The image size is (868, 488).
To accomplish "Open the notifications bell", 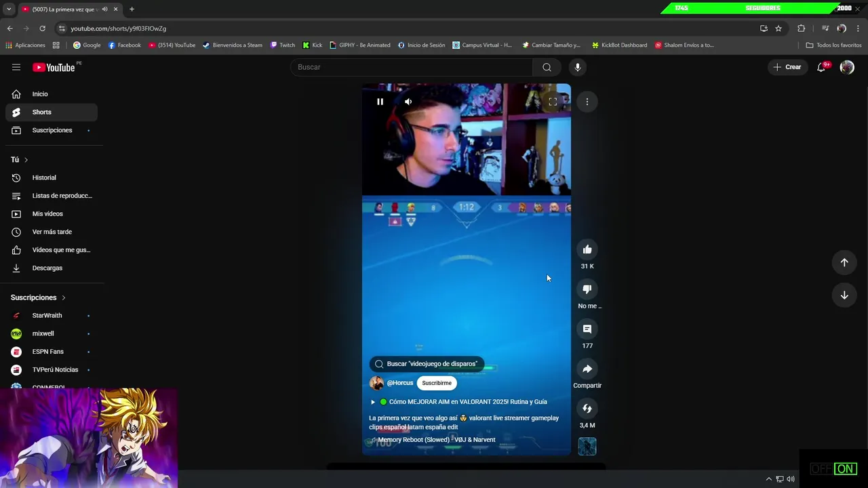I will pos(821,67).
